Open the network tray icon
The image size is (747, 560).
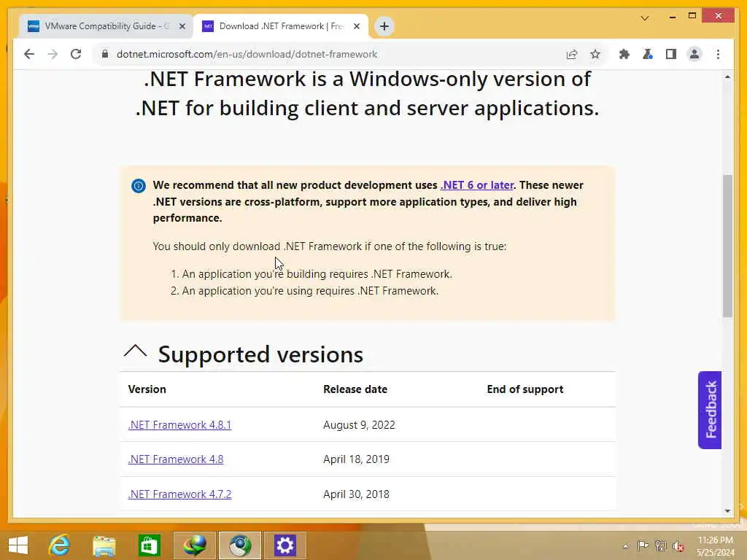[660, 545]
